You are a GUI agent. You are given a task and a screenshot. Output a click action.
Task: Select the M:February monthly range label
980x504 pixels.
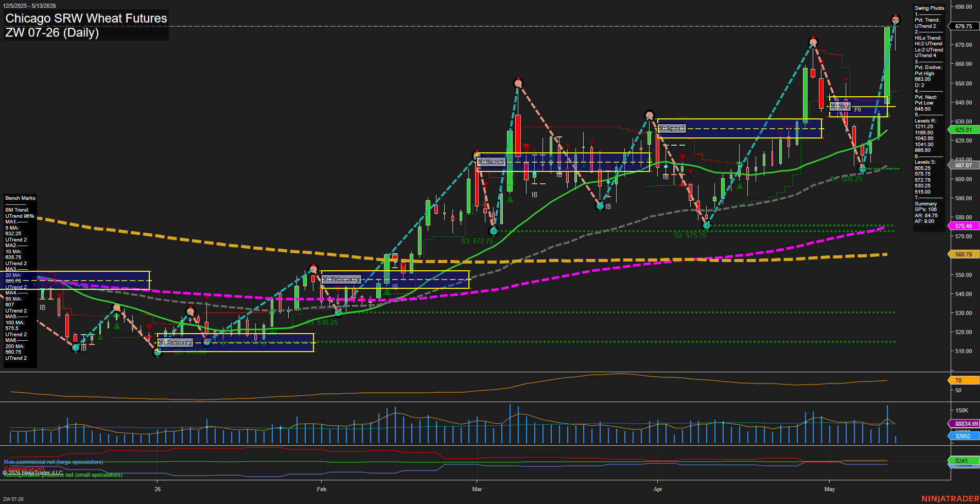pyautogui.click(x=341, y=279)
